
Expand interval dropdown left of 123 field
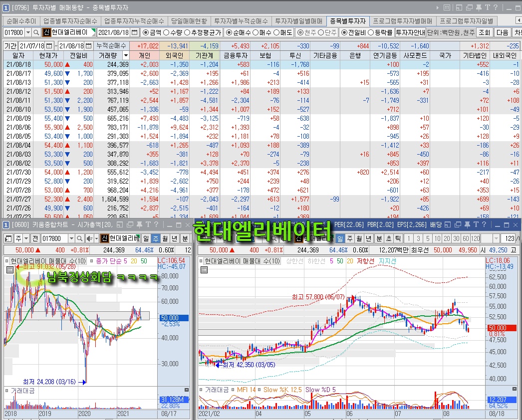[x=496, y=238]
